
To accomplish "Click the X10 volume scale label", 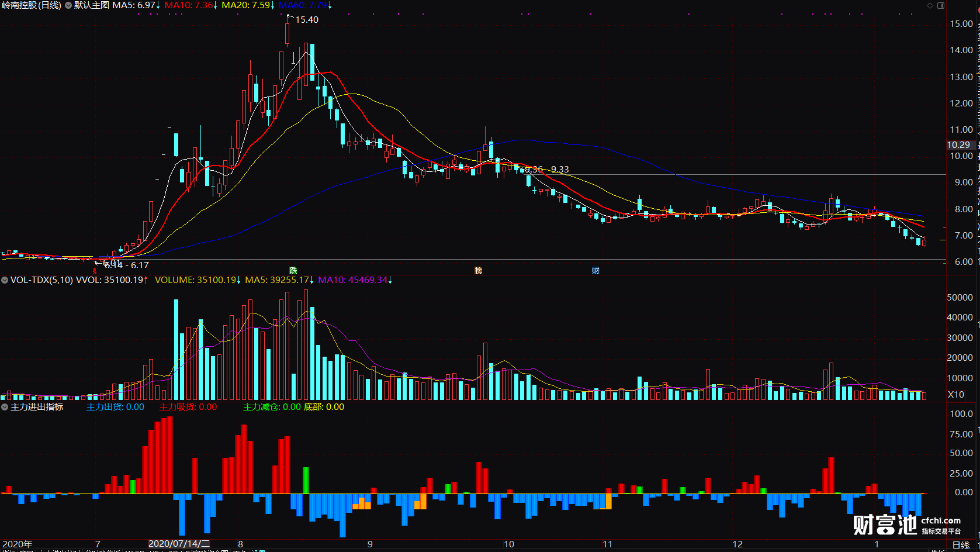I will (x=956, y=395).
